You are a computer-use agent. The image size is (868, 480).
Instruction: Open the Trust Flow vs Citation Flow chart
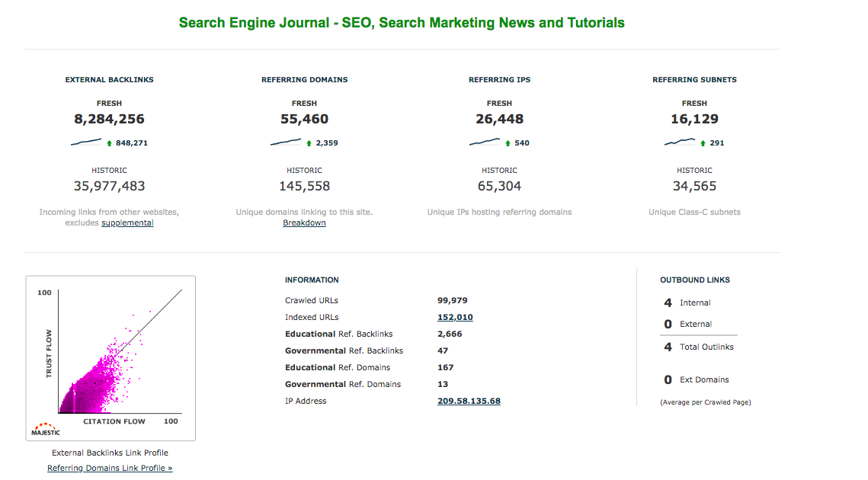111,358
